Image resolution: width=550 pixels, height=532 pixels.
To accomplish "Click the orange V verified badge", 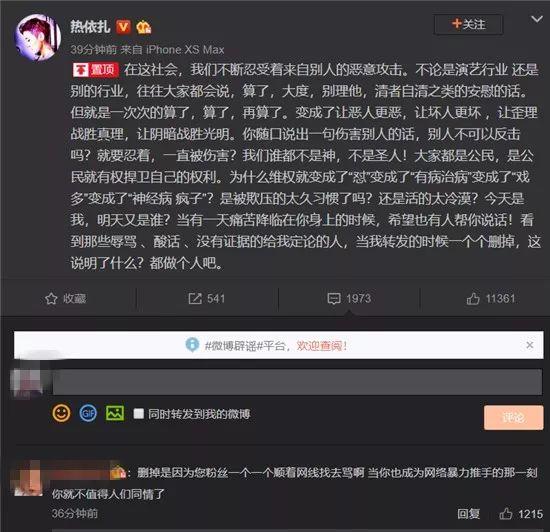I will (x=123, y=27).
